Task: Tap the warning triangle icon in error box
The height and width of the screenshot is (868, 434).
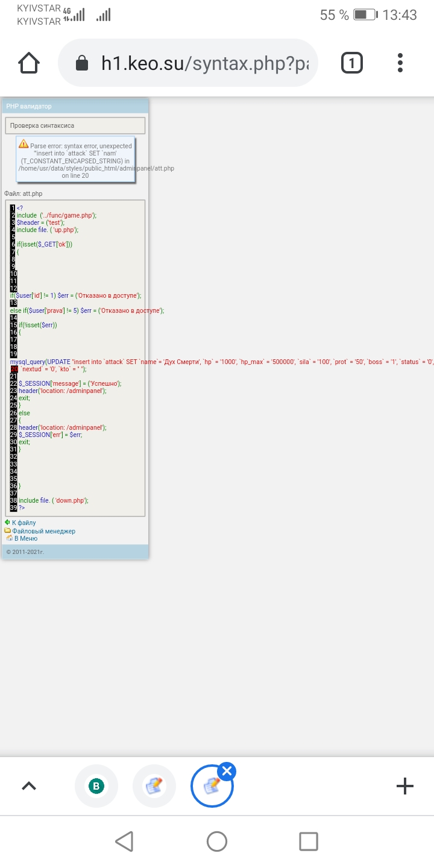Action: [24, 144]
